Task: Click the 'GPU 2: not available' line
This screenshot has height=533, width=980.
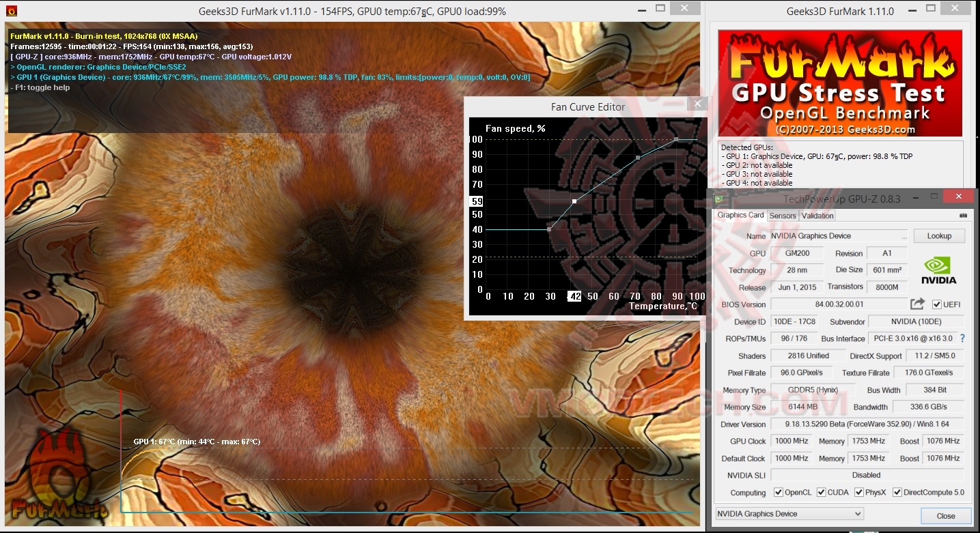Action: coord(759,165)
